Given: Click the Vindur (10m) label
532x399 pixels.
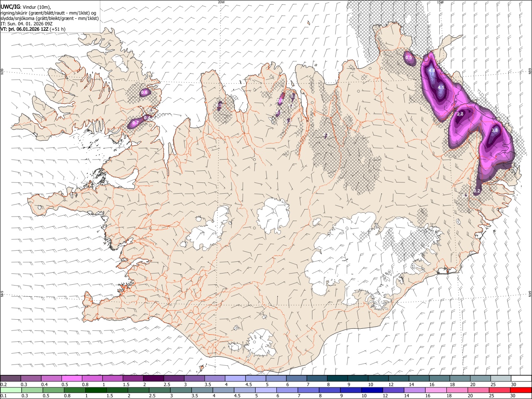Looking at the screenshot, I should tap(36, 7).
